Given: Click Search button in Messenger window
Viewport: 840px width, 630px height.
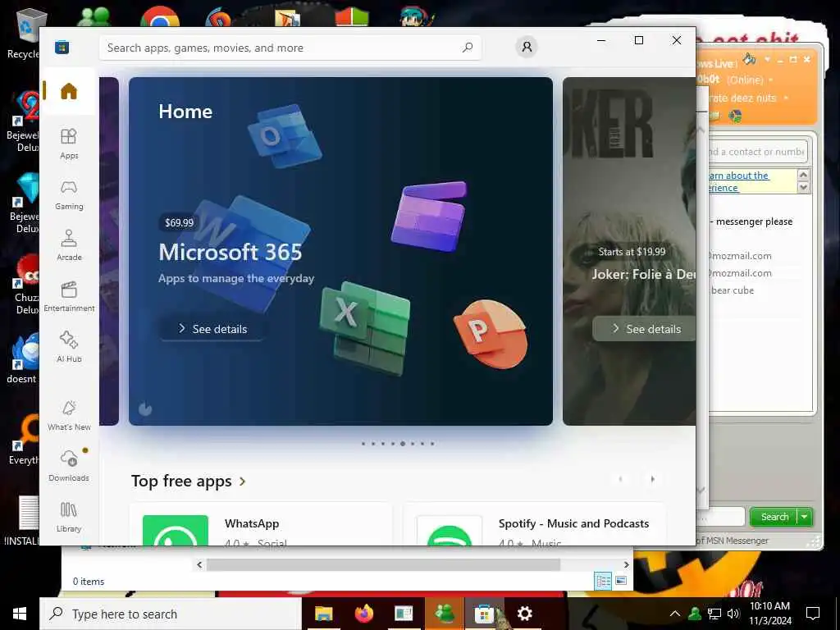Looking at the screenshot, I should pyautogui.click(x=774, y=517).
